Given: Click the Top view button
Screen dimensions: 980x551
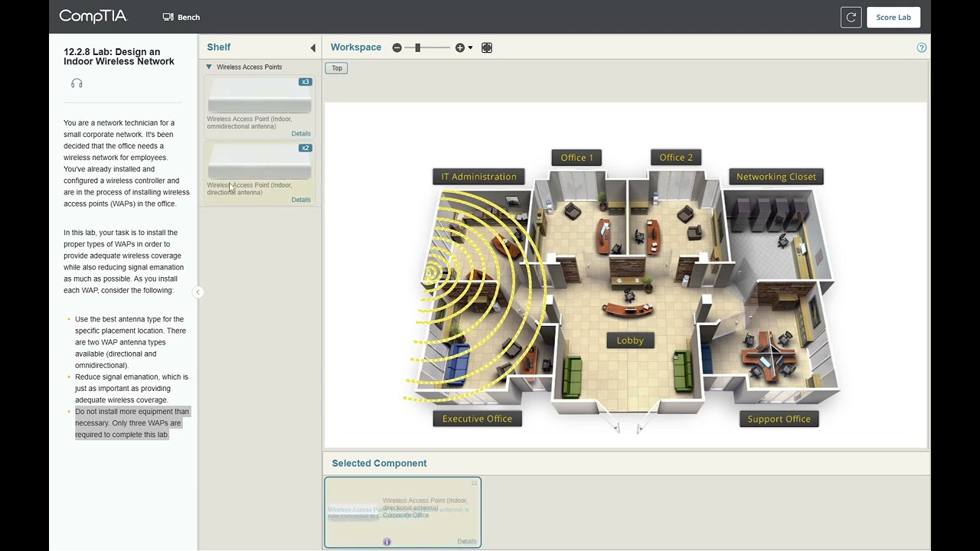Looking at the screenshot, I should click(337, 68).
